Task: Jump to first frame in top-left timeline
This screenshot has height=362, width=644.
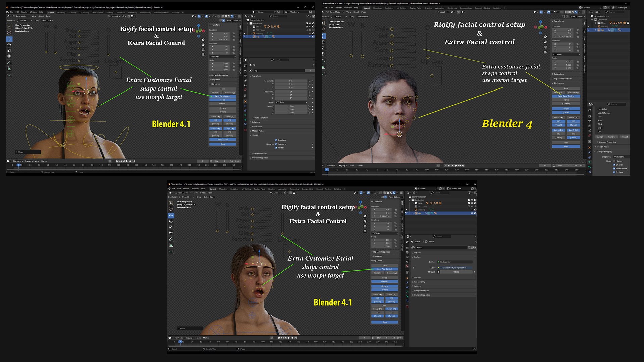Action: tap(117, 161)
